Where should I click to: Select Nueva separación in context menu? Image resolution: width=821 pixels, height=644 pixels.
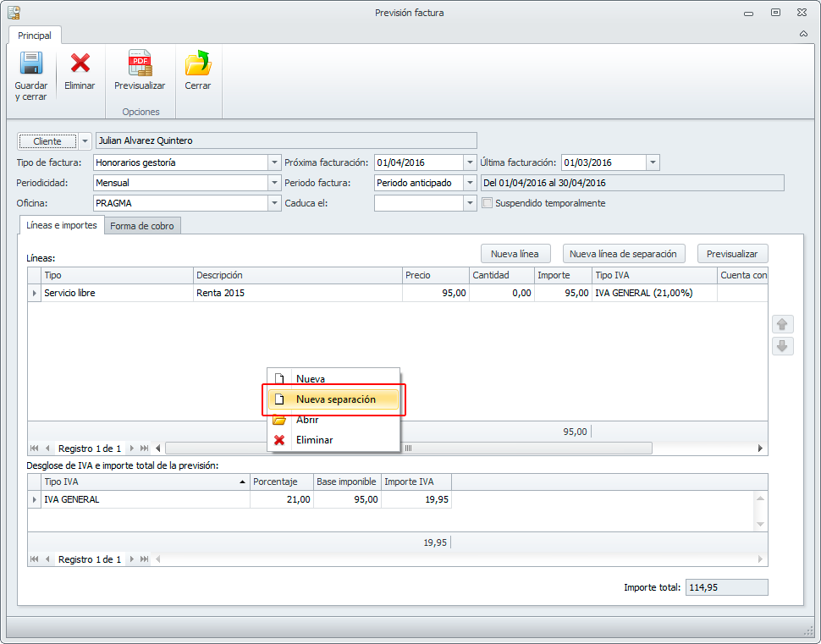pyautogui.click(x=335, y=399)
